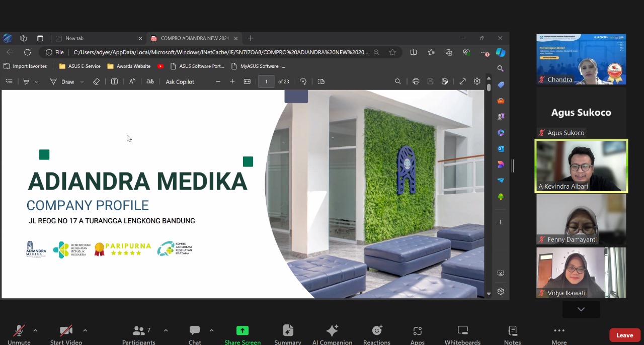This screenshot has width=644, height=345.
Task: Click the browser address bar URL
Action: coord(221,52)
